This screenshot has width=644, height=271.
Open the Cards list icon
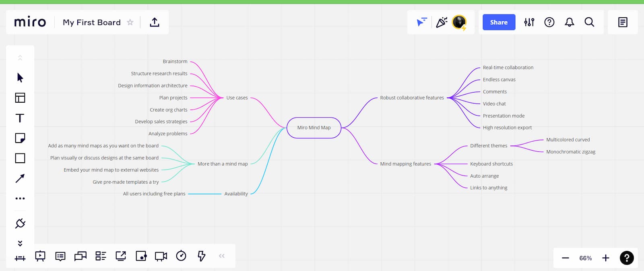point(101,256)
